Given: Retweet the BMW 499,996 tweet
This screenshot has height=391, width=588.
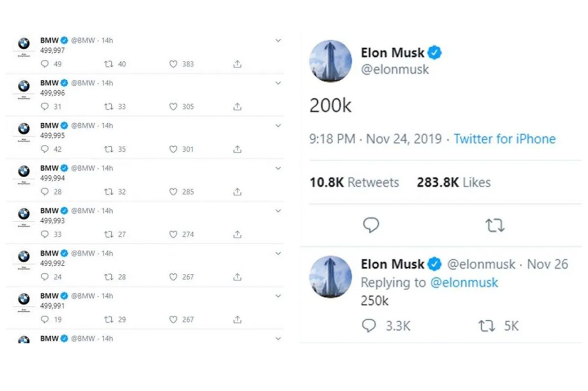Looking at the screenshot, I should [x=109, y=107].
